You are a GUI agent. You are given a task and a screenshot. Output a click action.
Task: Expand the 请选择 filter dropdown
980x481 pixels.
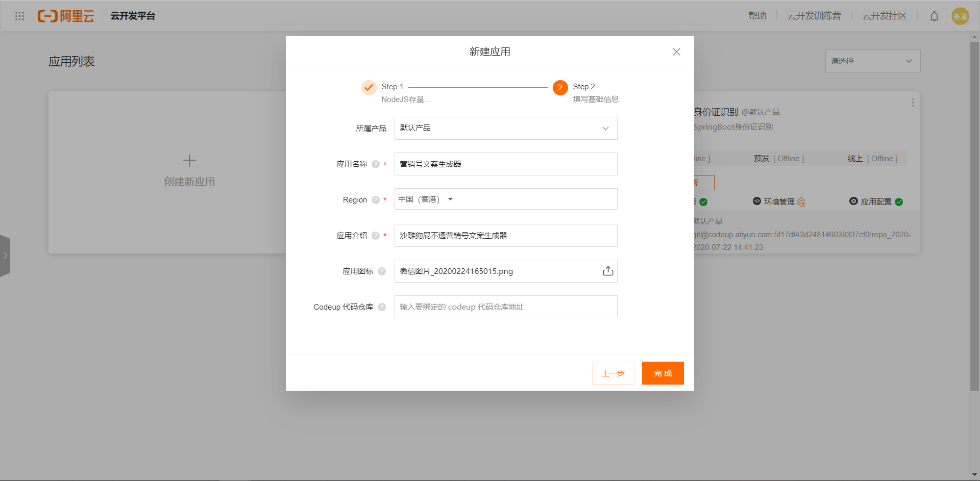click(x=872, y=61)
